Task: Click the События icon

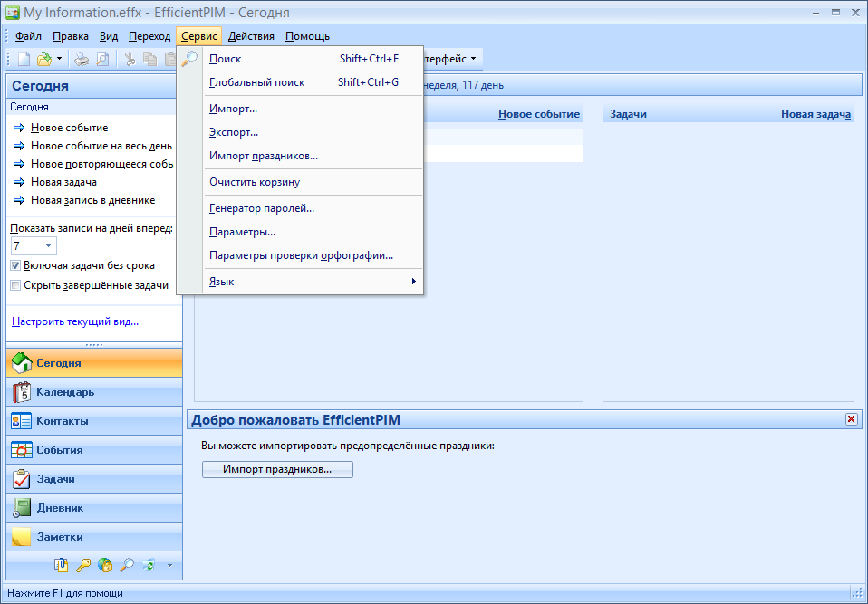Action: (22, 450)
